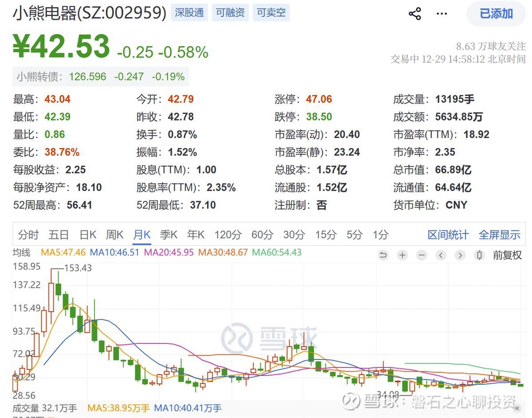Open 区间统计 range statistics

[x=448, y=235]
